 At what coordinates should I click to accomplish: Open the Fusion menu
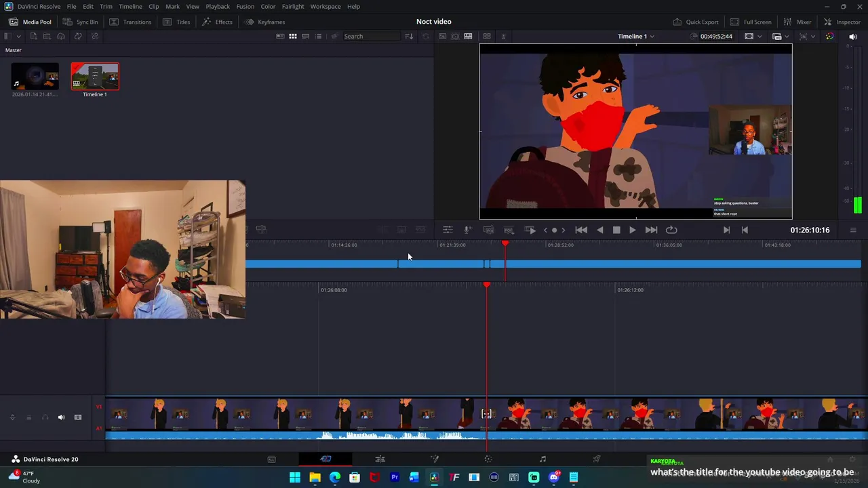pos(245,6)
